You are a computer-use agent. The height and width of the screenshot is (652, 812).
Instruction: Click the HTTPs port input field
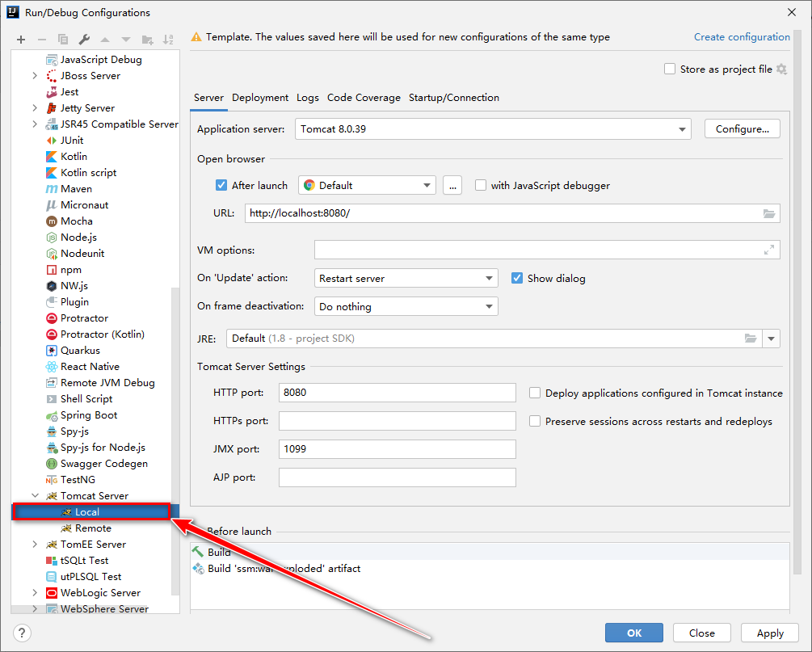click(398, 420)
